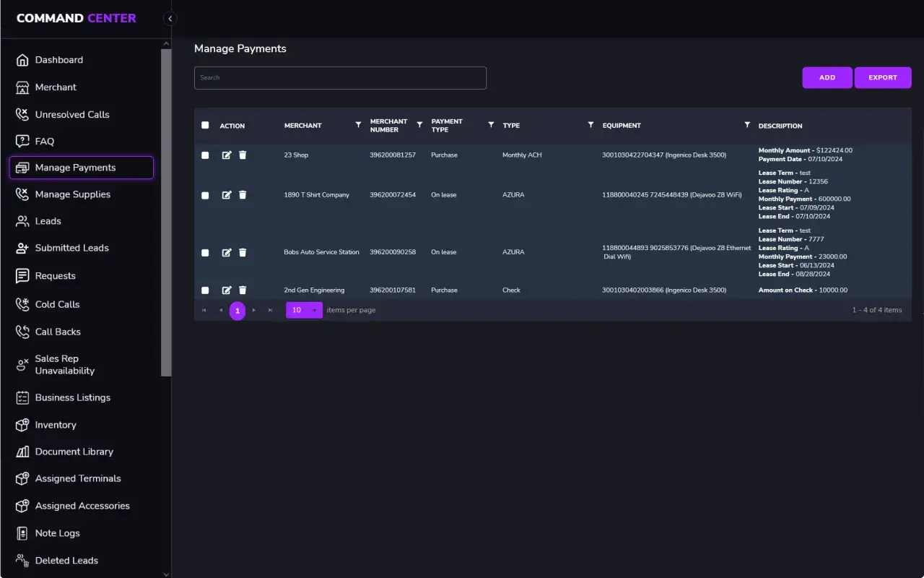
Task: Open the Type column filter menu
Action: [x=590, y=125]
